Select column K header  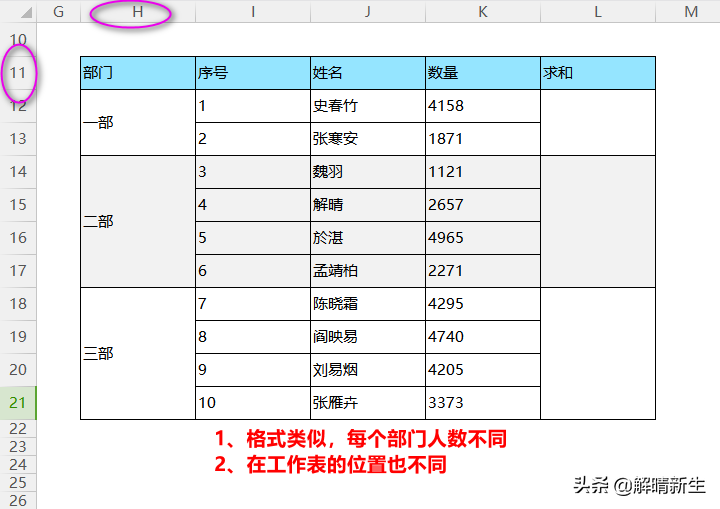(x=483, y=11)
